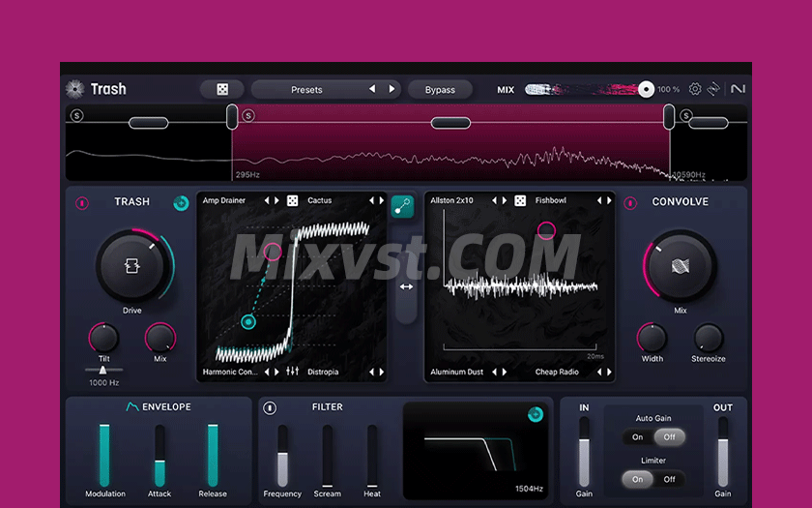Click the swap modules double-arrow icon
The height and width of the screenshot is (508, 812).
pos(406,286)
